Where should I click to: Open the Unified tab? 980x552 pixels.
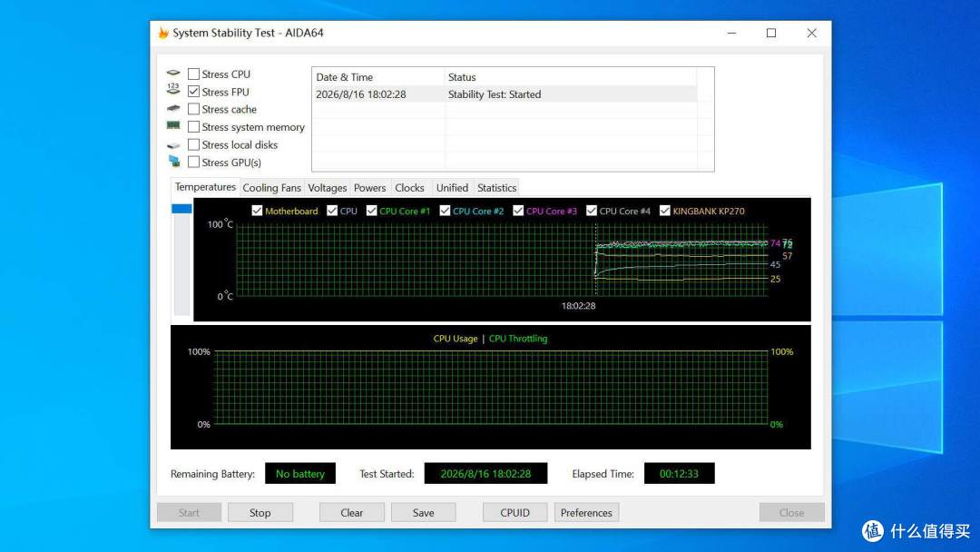coord(452,188)
